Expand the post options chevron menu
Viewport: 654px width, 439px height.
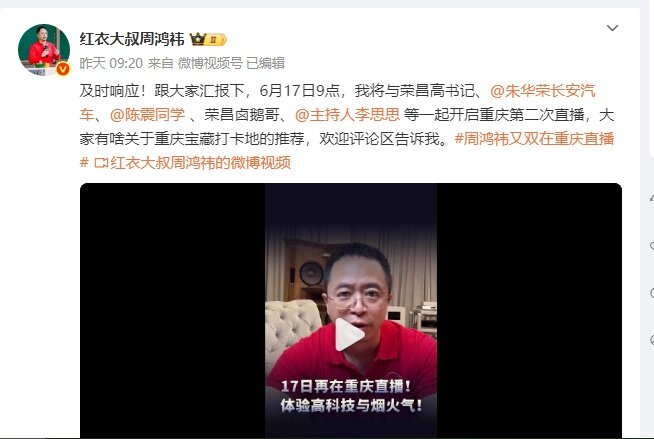coord(612,28)
